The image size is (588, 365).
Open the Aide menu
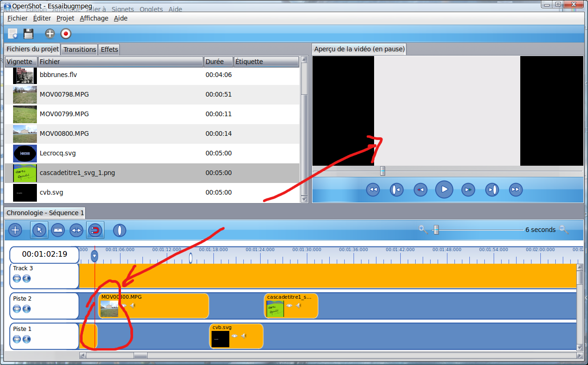[x=121, y=18]
